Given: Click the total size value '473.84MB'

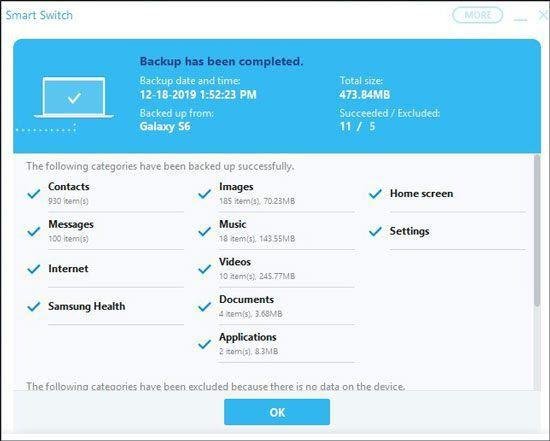Looking at the screenshot, I should point(364,94).
